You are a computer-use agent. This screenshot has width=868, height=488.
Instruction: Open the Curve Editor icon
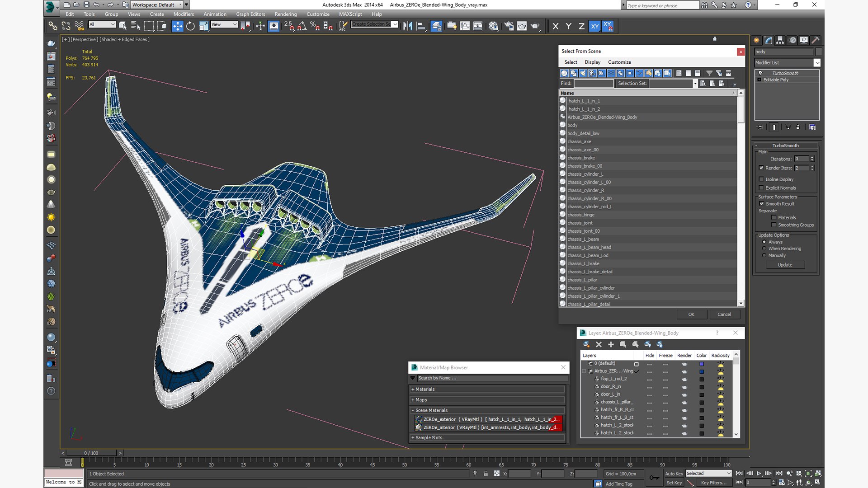tap(465, 26)
